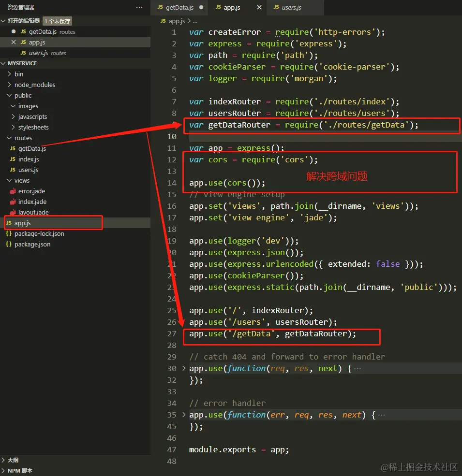Click the jade icon of index.jade

coord(13,202)
